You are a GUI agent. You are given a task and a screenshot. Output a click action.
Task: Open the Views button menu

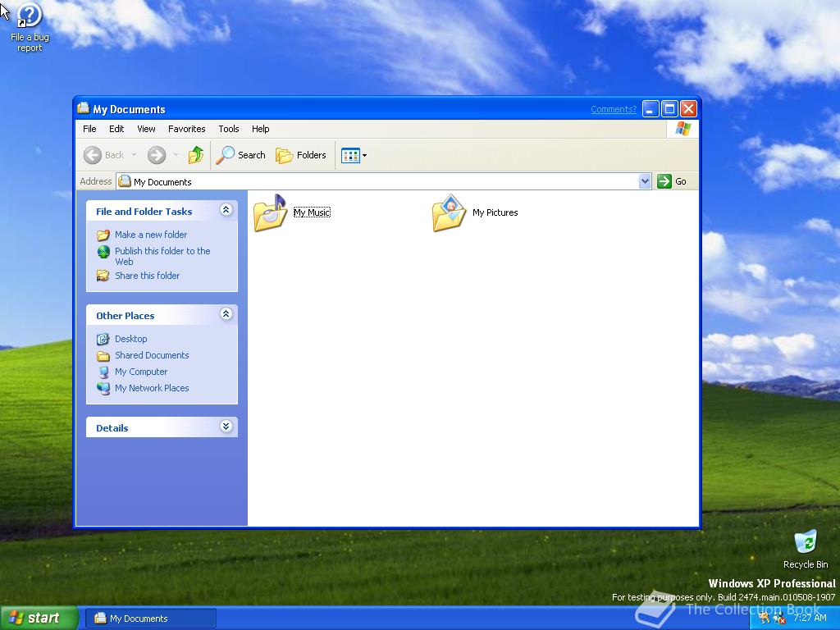354,155
